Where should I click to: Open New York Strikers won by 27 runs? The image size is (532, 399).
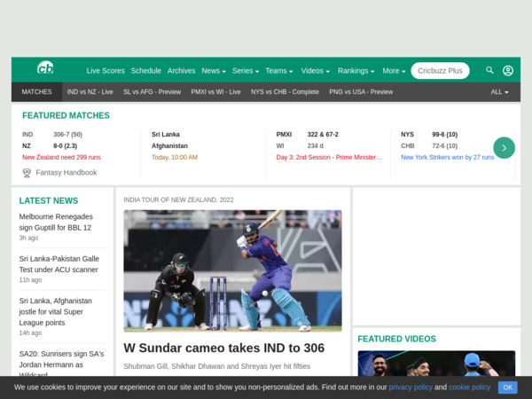(x=447, y=157)
